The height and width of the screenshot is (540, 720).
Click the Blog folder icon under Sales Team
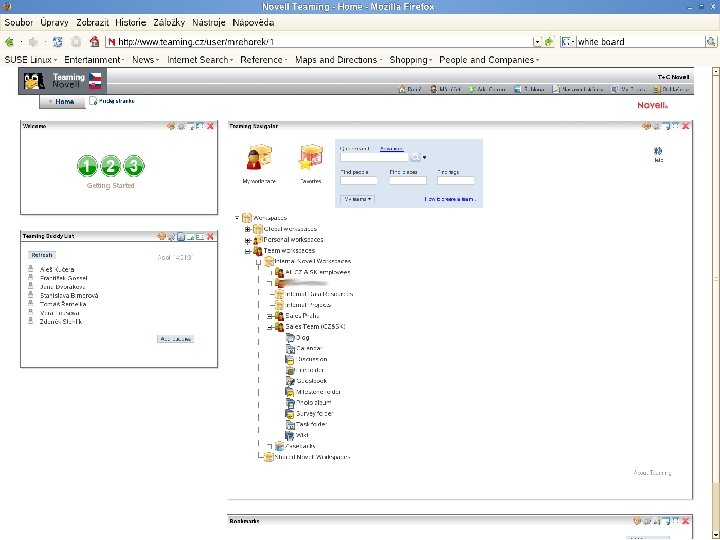(x=290, y=338)
